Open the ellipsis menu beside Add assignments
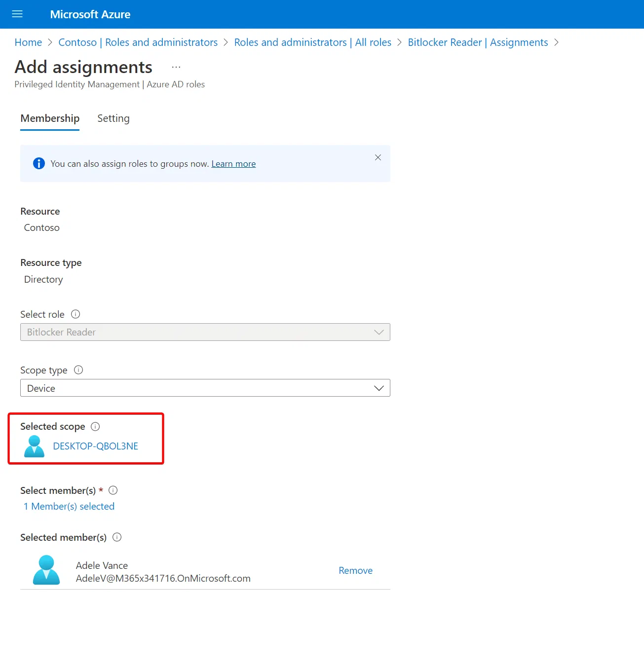The height and width of the screenshot is (670, 644). click(x=176, y=67)
